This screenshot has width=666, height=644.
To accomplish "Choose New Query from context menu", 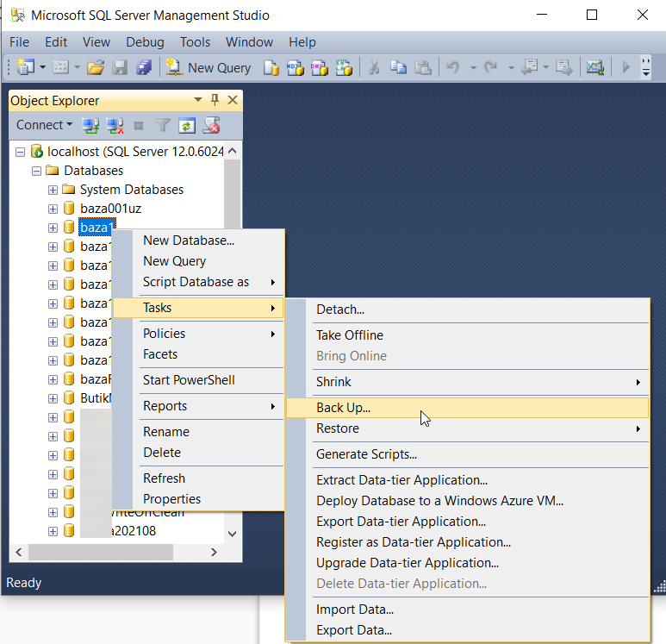I will click(x=198, y=261).
